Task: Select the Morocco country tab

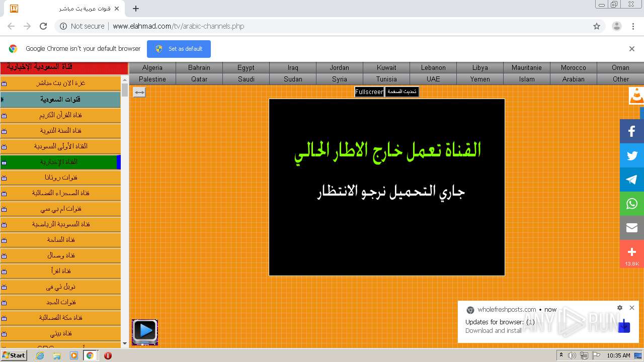Action: [x=574, y=67]
